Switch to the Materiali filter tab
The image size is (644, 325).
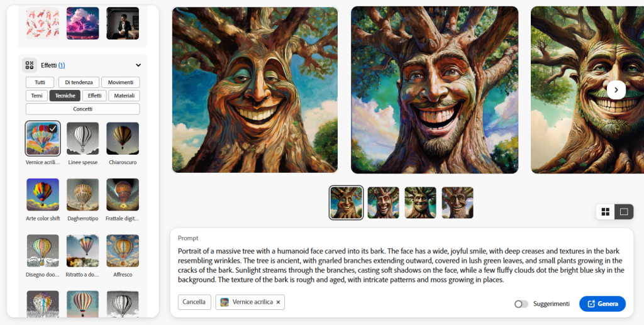[124, 96]
